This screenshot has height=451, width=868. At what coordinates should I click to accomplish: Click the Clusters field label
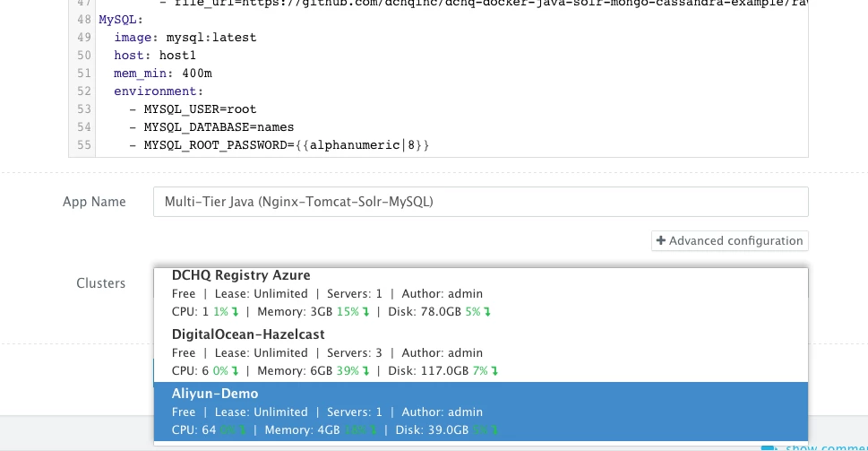click(100, 283)
